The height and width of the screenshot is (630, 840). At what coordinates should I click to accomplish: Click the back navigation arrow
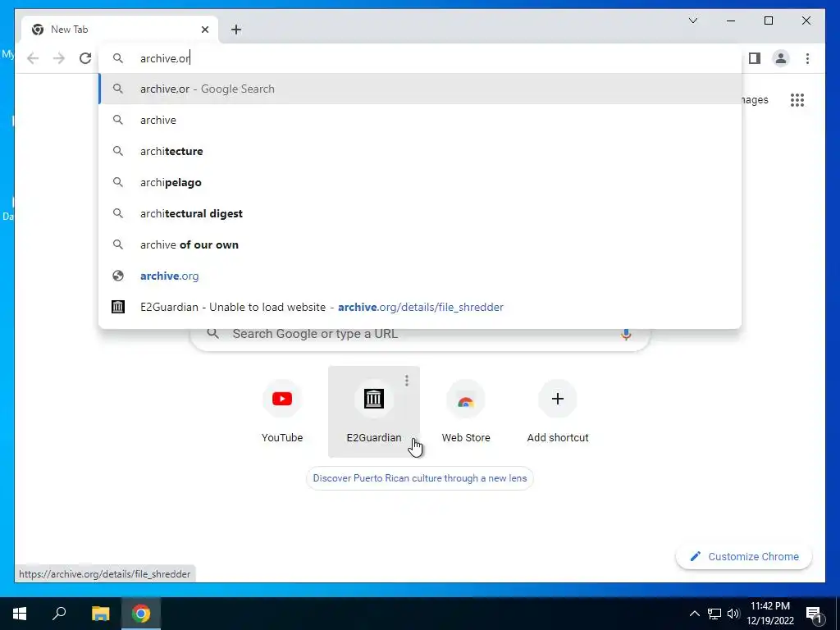(x=33, y=58)
